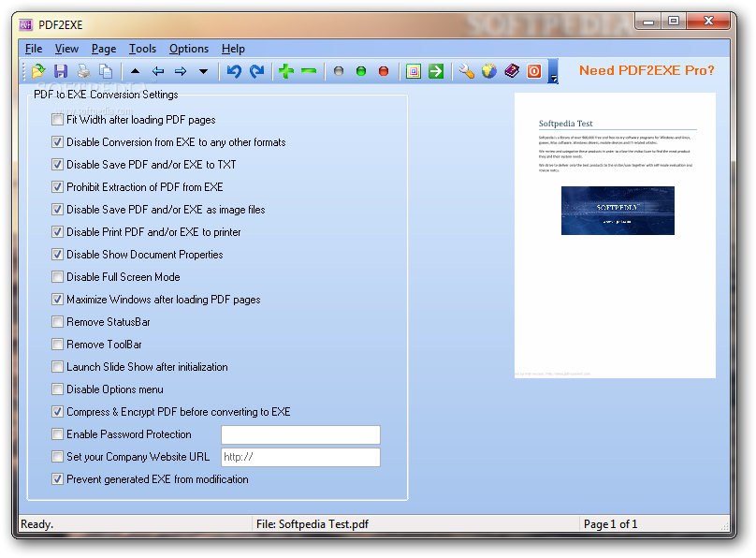Click the PDF2EXE title bar app icon
This screenshot has width=756, height=558.
(25, 24)
